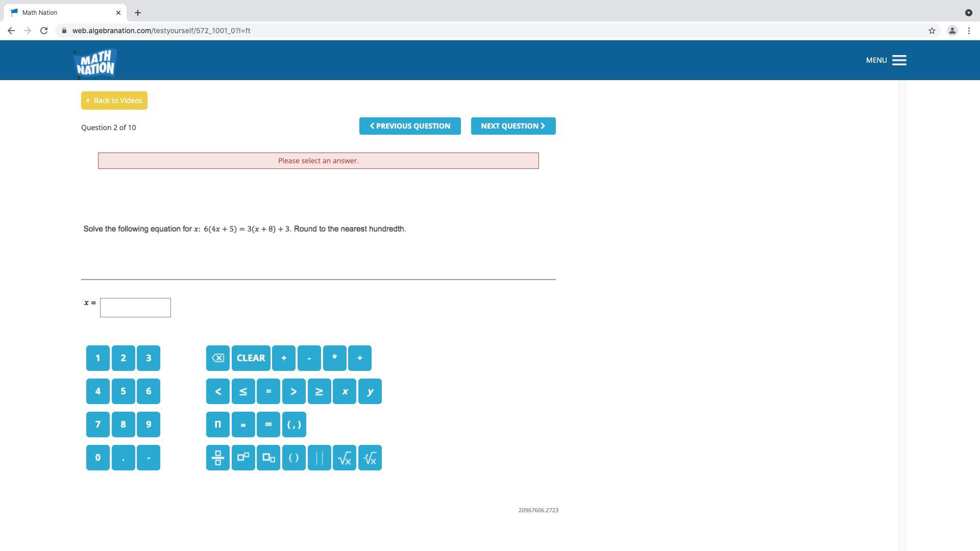Insert an exponent superscript template
980x551 pixels.
click(x=243, y=458)
